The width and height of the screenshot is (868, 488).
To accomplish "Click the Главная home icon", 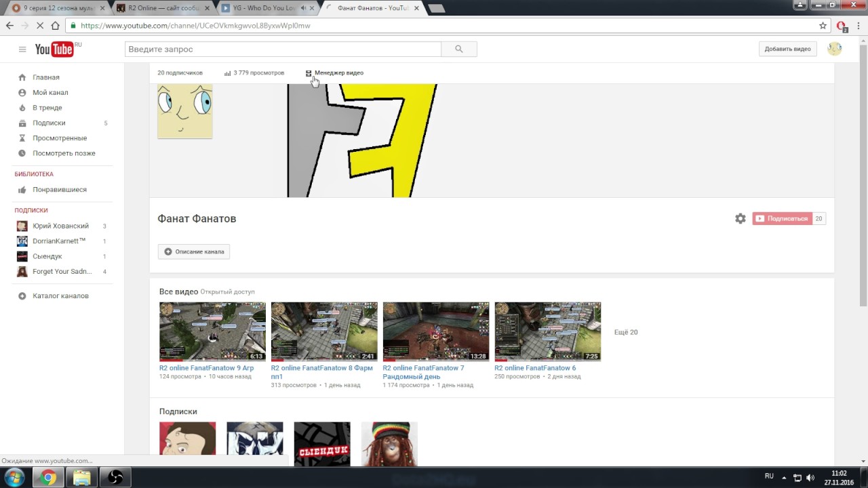I will pyautogui.click(x=22, y=77).
